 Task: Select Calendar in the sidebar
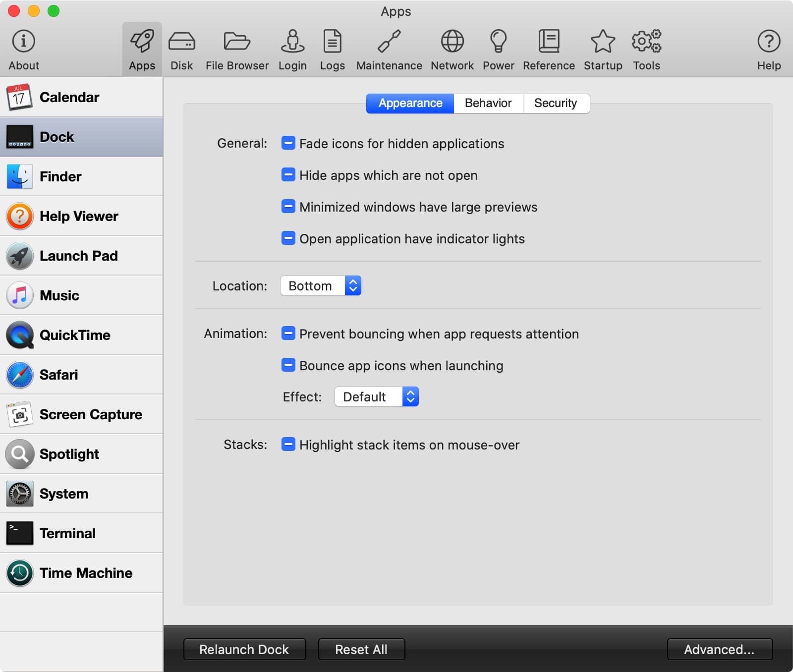click(x=81, y=97)
